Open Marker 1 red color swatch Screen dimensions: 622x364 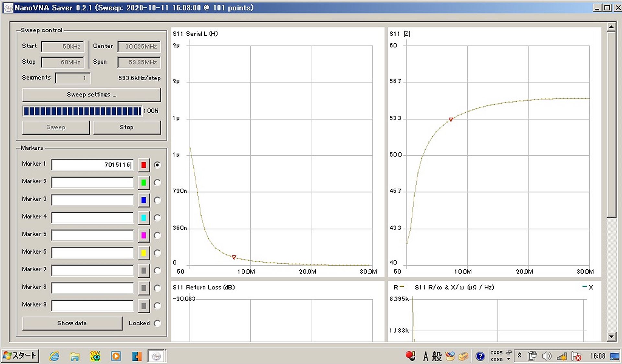click(144, 165)
